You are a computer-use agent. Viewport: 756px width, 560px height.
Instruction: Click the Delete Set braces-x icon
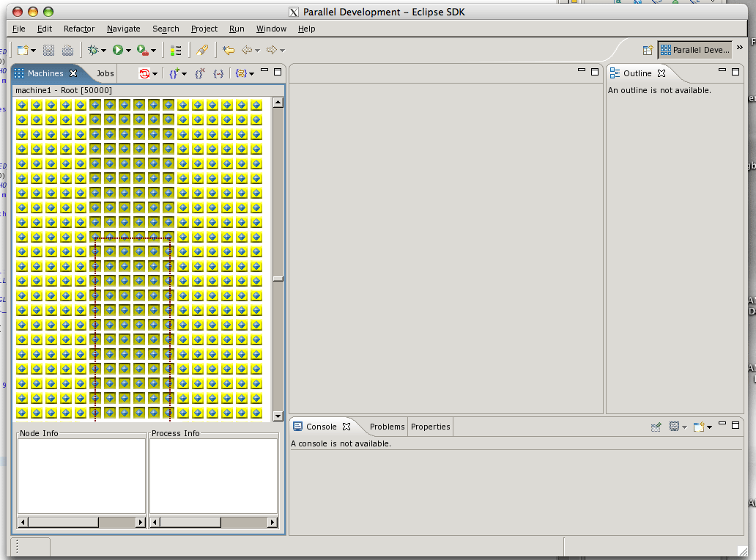[x=199, y=74]
